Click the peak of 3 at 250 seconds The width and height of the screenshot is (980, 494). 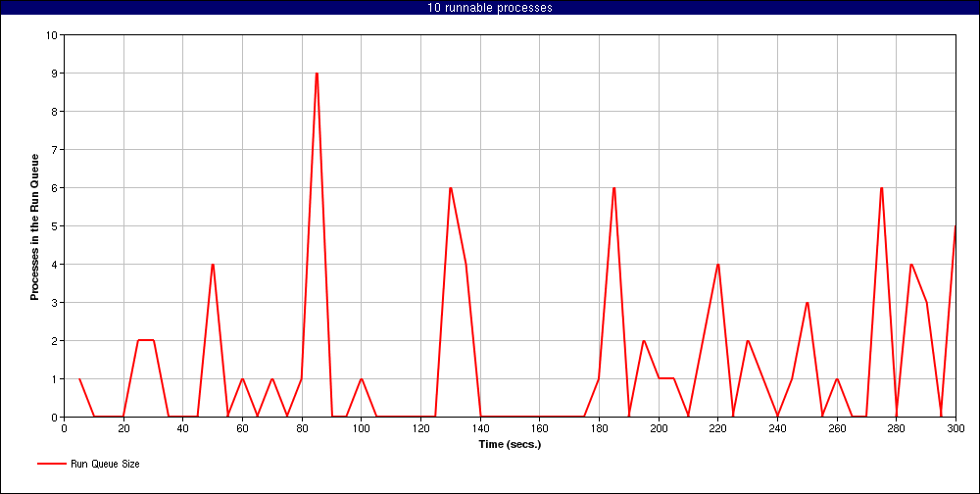pyautogui.click(x=808, y=302)
